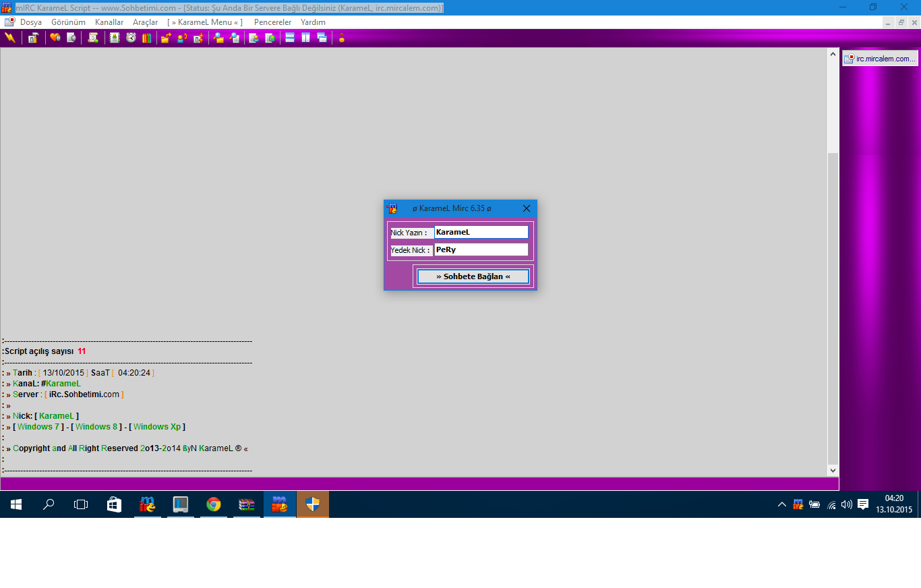This screenshot has width=921, height=588.
Task: Open taskbar Search magnifier
Action: pos(49,504)
